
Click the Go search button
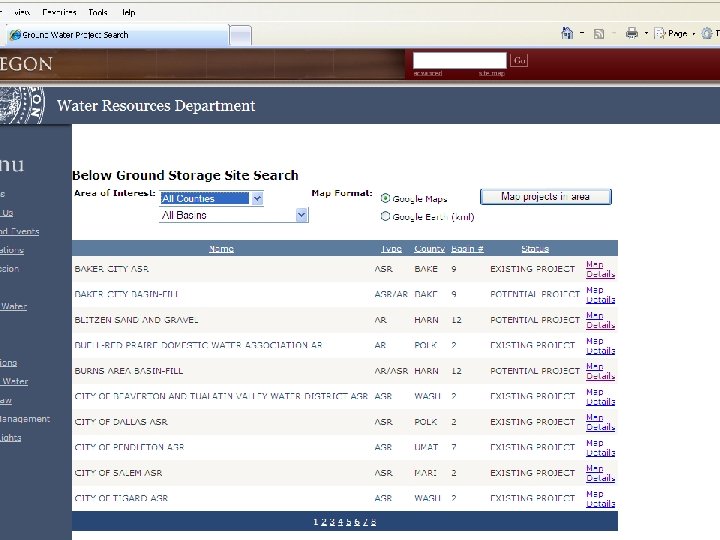click(519, 61)
